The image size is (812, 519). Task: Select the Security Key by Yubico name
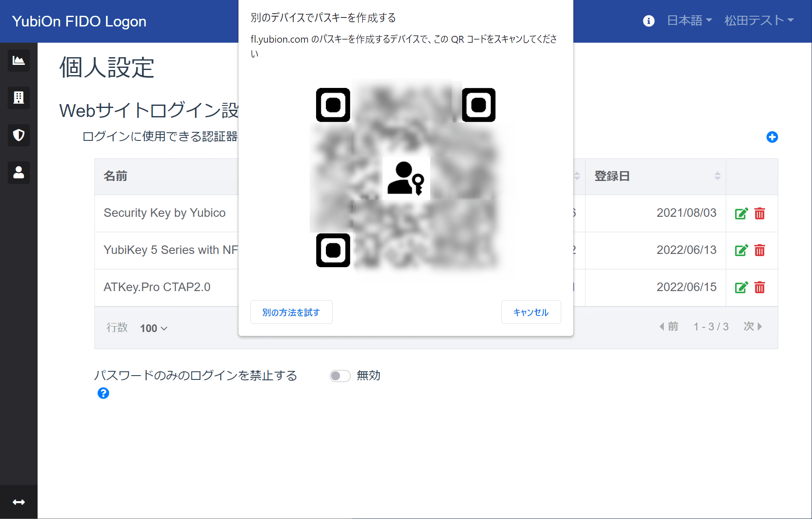[164, 213]
